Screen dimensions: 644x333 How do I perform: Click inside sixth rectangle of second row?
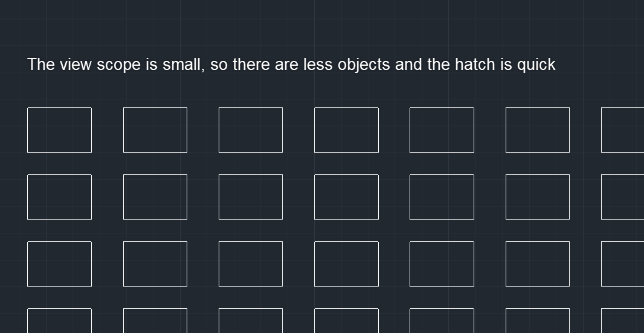538,197
